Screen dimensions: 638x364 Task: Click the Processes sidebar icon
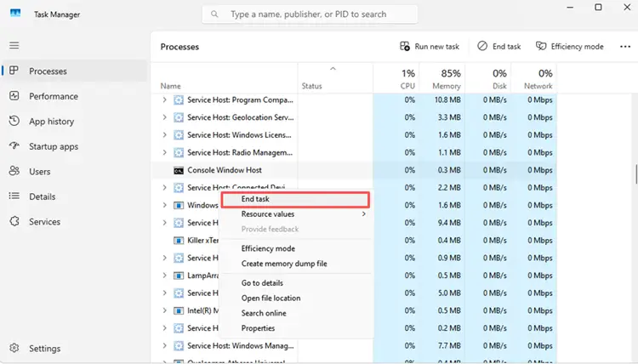(14, 71)
